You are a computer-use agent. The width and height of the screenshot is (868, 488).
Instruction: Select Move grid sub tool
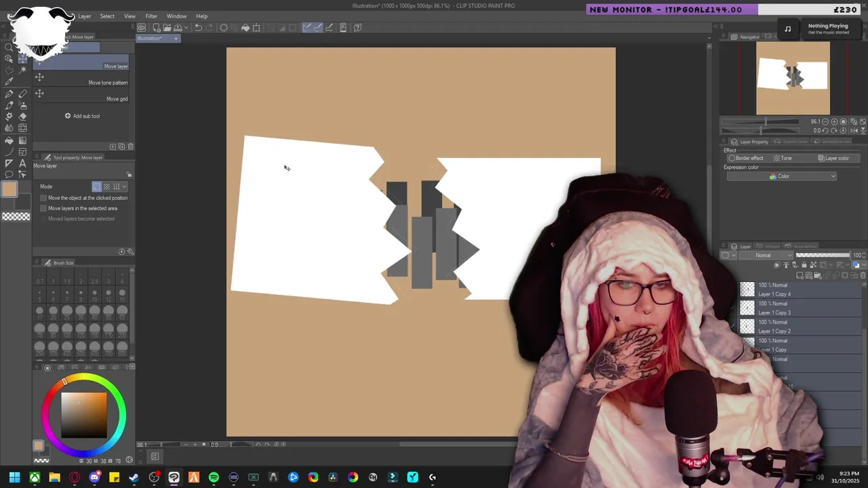pos(81,96)
